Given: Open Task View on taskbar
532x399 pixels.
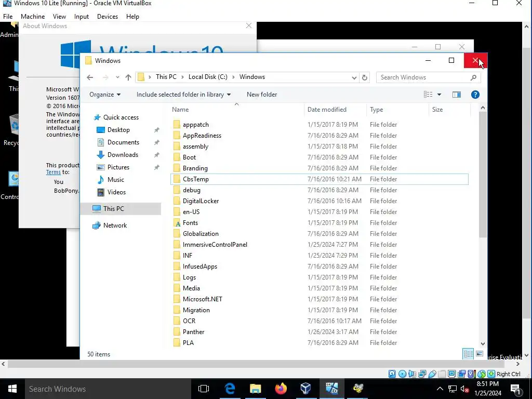Looking at the screenshot, I should tap(204, 389).
